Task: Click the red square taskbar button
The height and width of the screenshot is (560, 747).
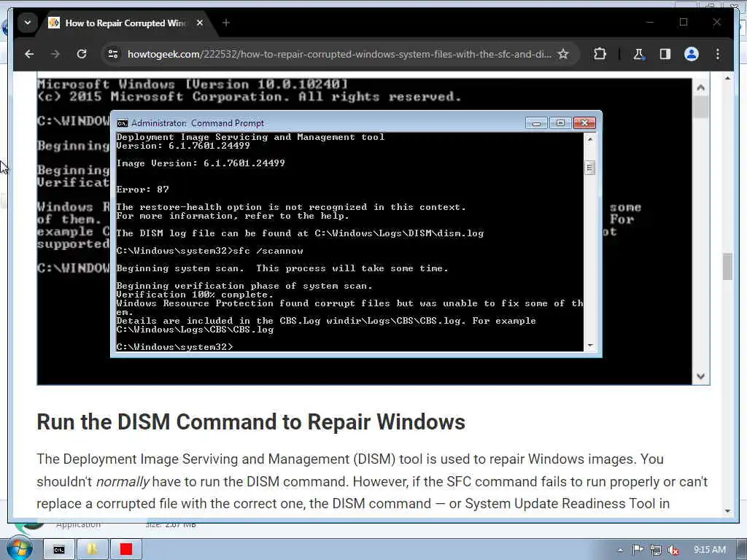Action: coord(125,550)
